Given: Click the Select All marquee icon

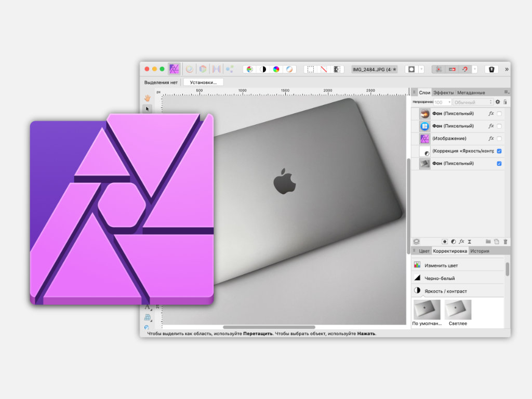Looking at the screenshot, I should point(311,69).
